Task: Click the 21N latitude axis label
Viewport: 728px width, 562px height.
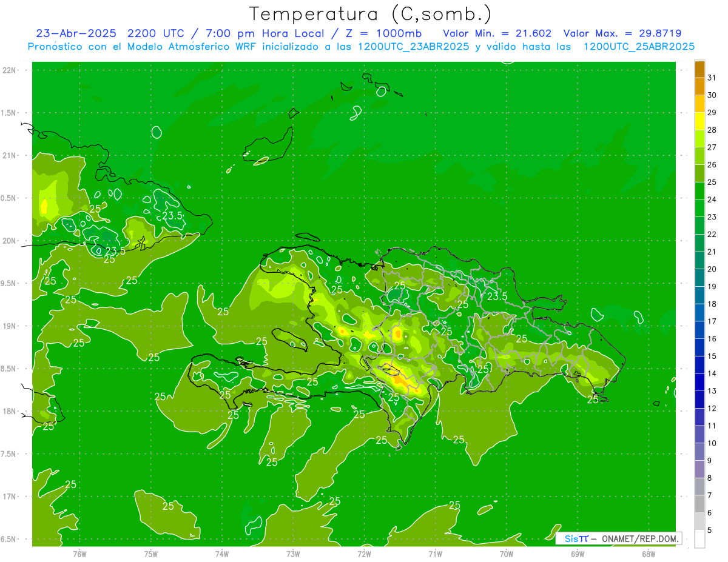Action: [10, 156]
